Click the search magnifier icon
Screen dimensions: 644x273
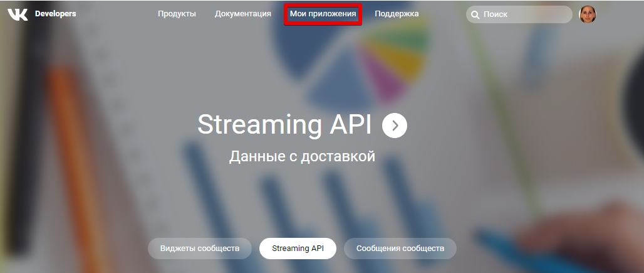(x=475, y=15)
